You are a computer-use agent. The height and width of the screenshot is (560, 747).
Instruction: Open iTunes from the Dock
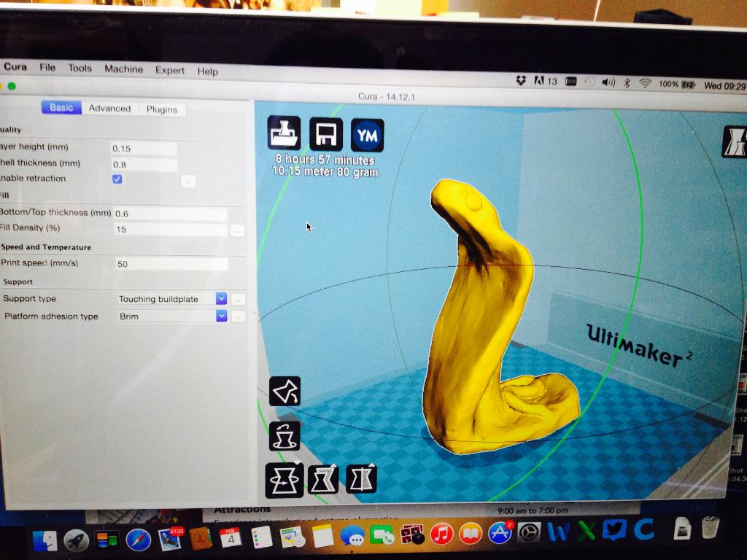click(441, 534)
